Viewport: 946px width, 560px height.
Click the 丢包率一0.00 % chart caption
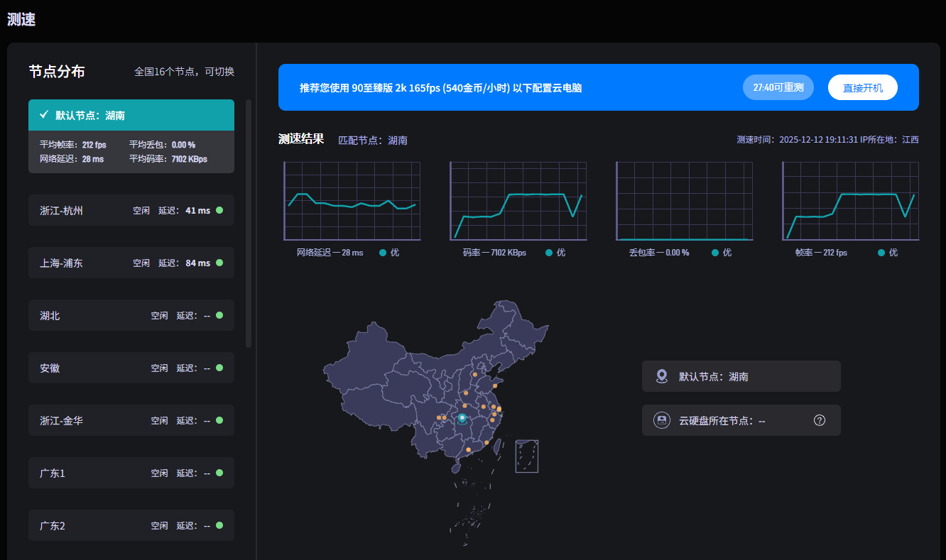[659, 253]
